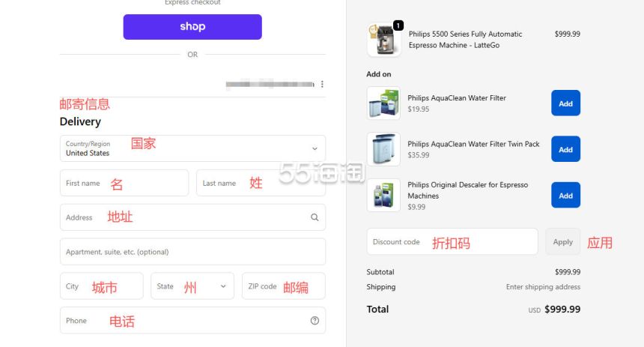Click the AquaClean Water Filter product image

(383, 103)
